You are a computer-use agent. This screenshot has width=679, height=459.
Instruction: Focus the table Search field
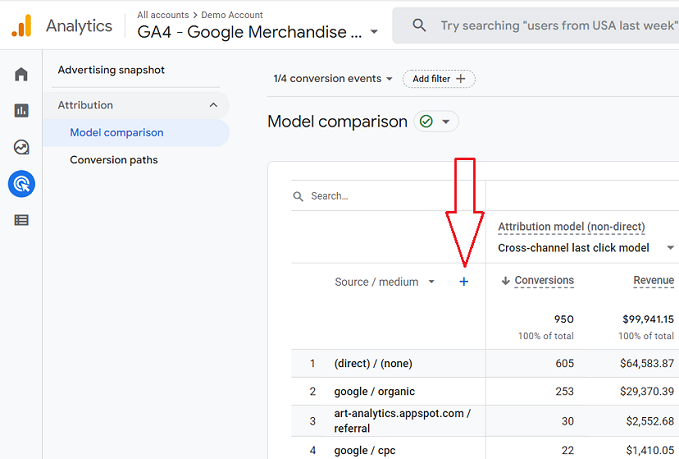(x=388, y=196)
